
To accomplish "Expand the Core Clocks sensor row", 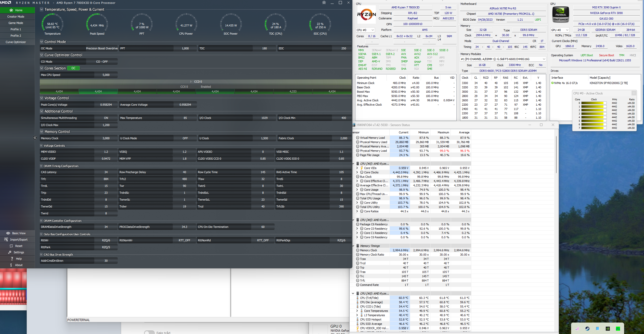I will tap(357, 172).
